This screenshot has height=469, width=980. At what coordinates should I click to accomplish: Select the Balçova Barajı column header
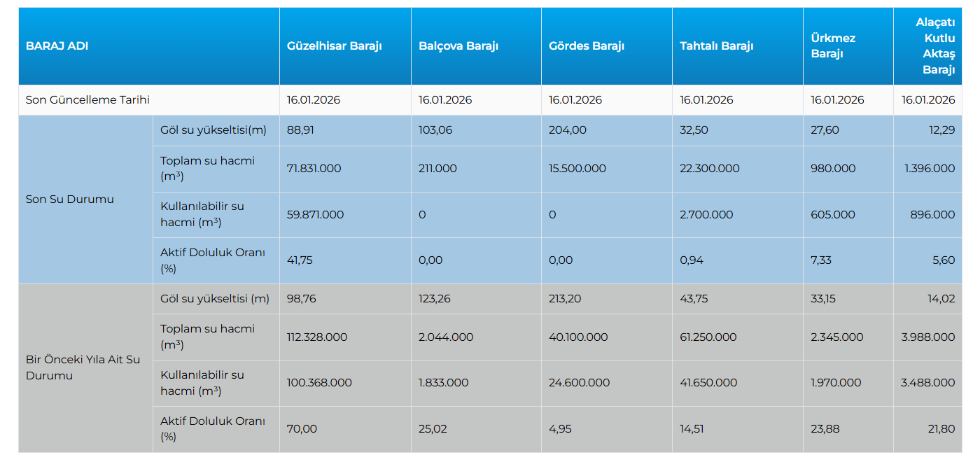(x=458, y=46)
